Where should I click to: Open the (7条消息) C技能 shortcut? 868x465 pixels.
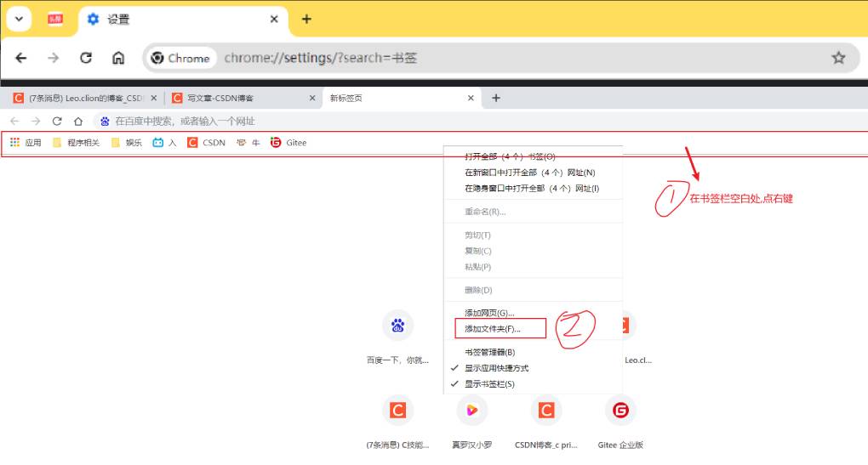pyautogui.click(x=397, y=422)
